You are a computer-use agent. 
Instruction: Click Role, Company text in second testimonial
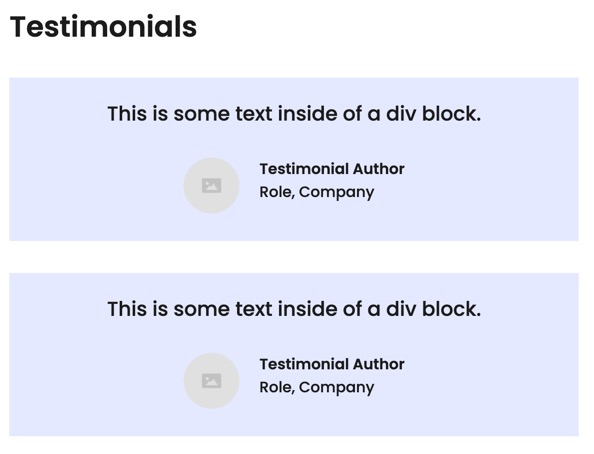[317, 387]
